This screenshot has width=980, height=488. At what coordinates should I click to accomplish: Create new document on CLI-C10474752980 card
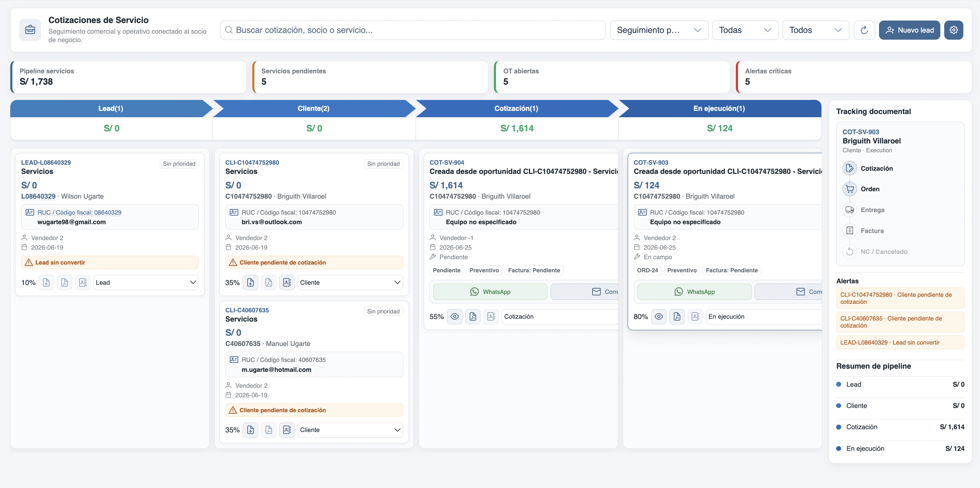tap(250, 282)
